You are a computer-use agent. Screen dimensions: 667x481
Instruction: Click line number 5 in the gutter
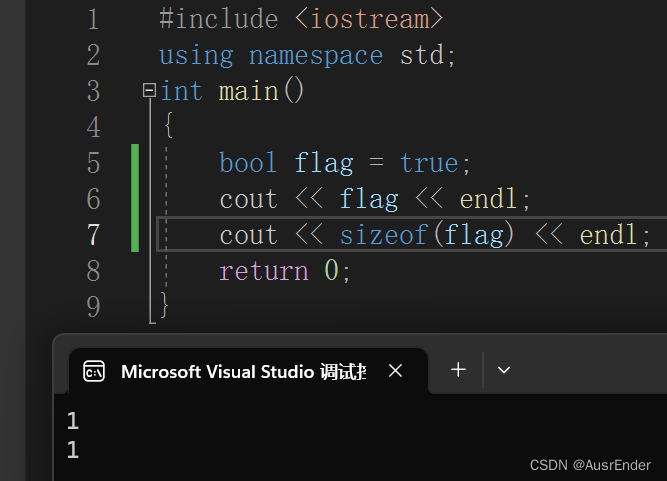pyautogui.click(x=93, y=163)
